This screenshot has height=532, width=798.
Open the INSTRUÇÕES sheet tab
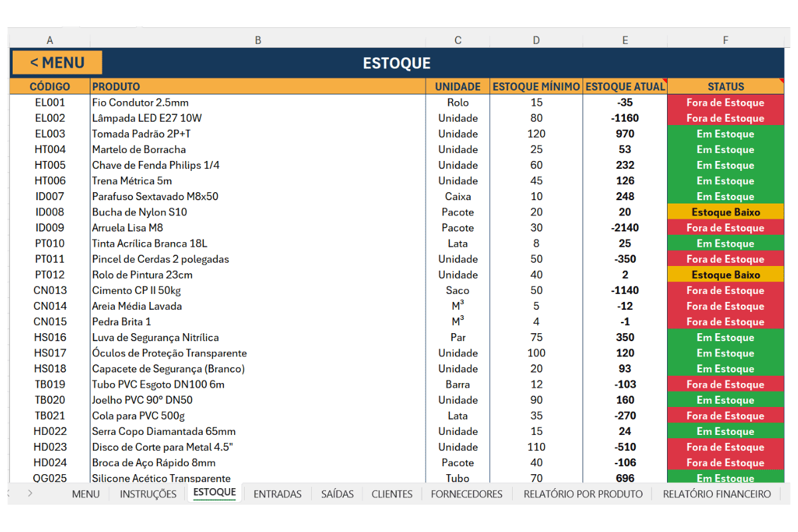pos(148,494)
